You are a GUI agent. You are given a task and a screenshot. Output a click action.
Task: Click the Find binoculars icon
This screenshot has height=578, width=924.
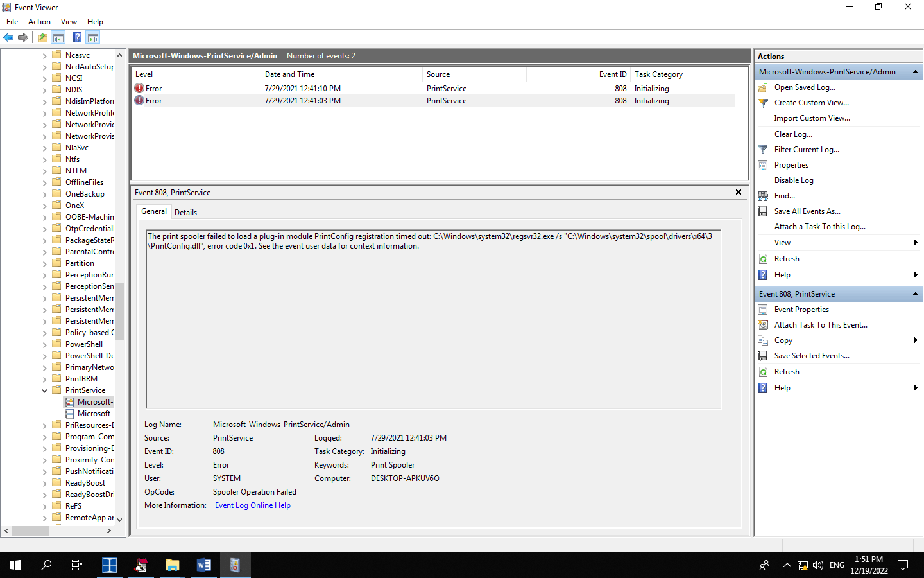763,196
